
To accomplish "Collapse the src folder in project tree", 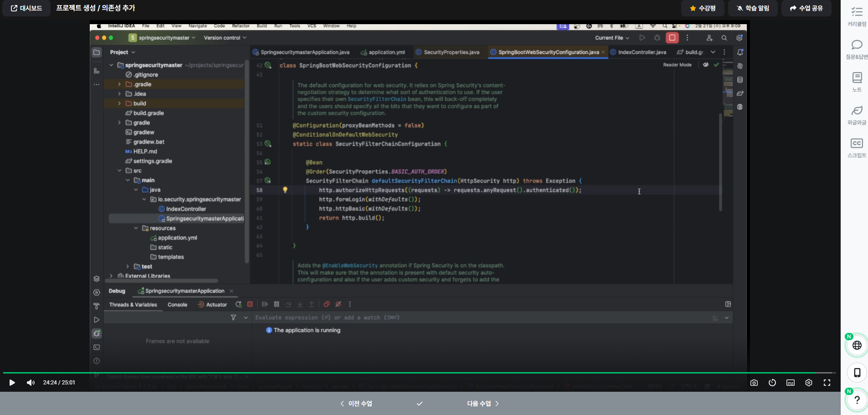I will (119, 171).
